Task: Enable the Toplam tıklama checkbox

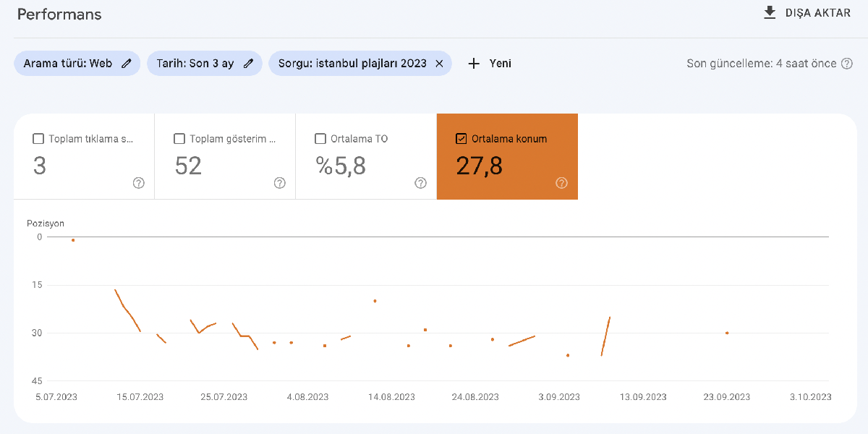Action: pos(38,139)
